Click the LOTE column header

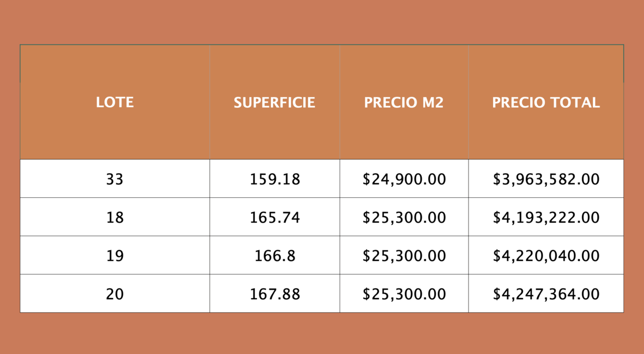click(115, 102)
